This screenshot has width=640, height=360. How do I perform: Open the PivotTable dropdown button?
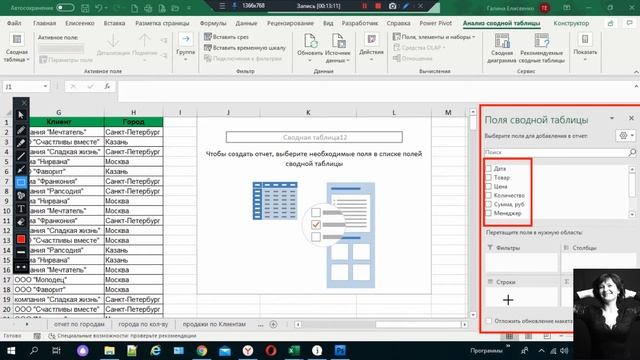tap(17, 48)
